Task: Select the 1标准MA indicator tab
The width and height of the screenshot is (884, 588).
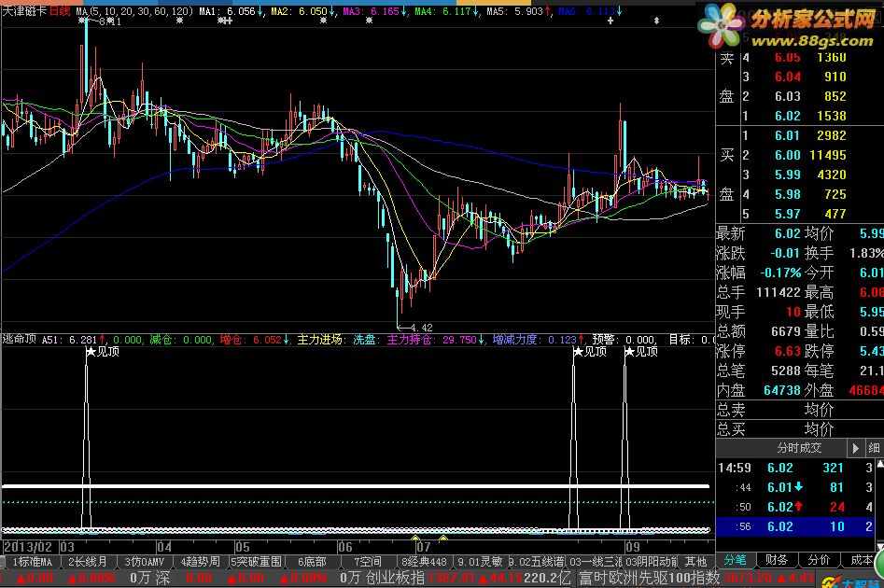Action: tap(32, 562)
